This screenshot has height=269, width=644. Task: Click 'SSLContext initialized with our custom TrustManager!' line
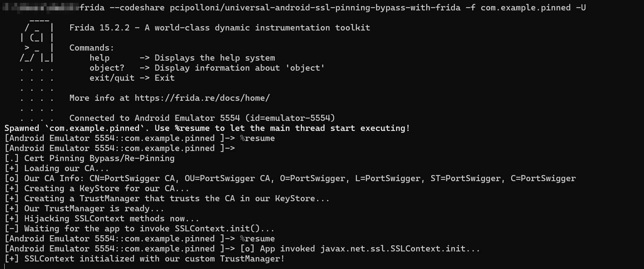tap(154, 259)
